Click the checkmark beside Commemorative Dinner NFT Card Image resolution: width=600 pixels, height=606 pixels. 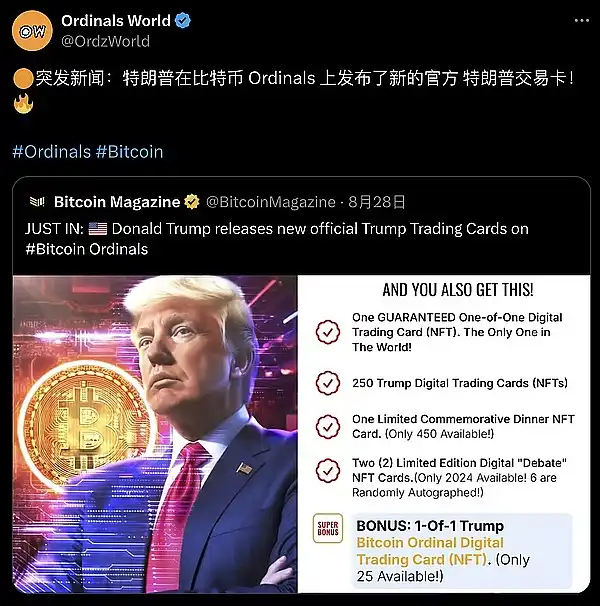[x=328, y=427]
